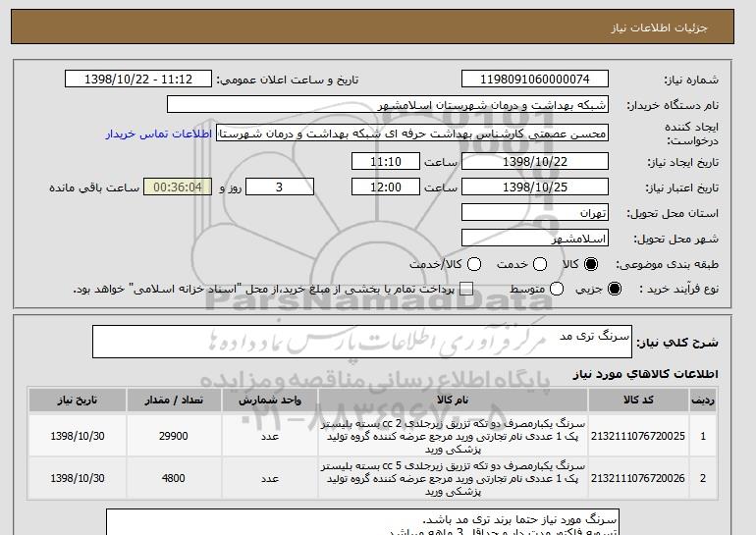Click the notes box about تری مد brand
Image resolution: width=756 pixels, height=535 pixels.
[x=362, y=522]
